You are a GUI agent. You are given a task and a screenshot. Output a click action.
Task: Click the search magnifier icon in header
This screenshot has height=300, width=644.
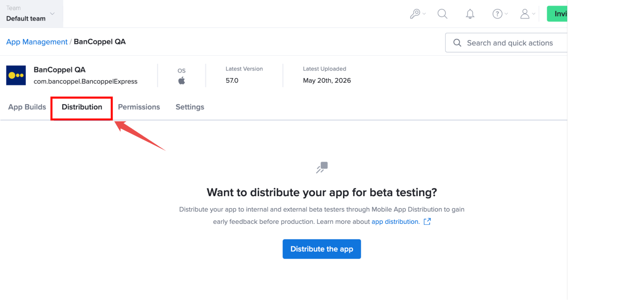(x=442, y=14)
